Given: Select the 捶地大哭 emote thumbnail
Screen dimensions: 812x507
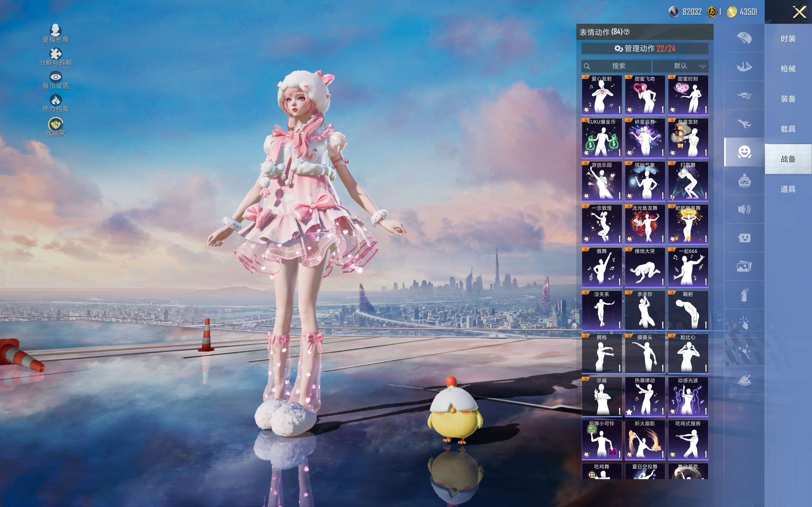Looking at the screenshot, I should pos(645,267).
